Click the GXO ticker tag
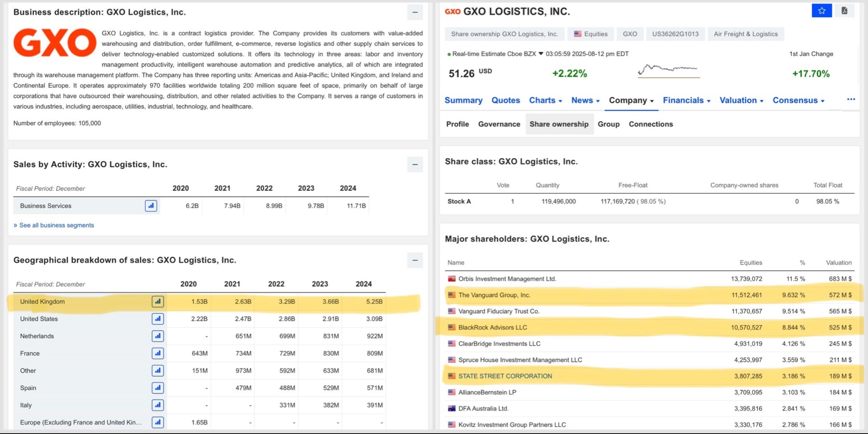Screen dimensions: 868x434 (630, 34)
